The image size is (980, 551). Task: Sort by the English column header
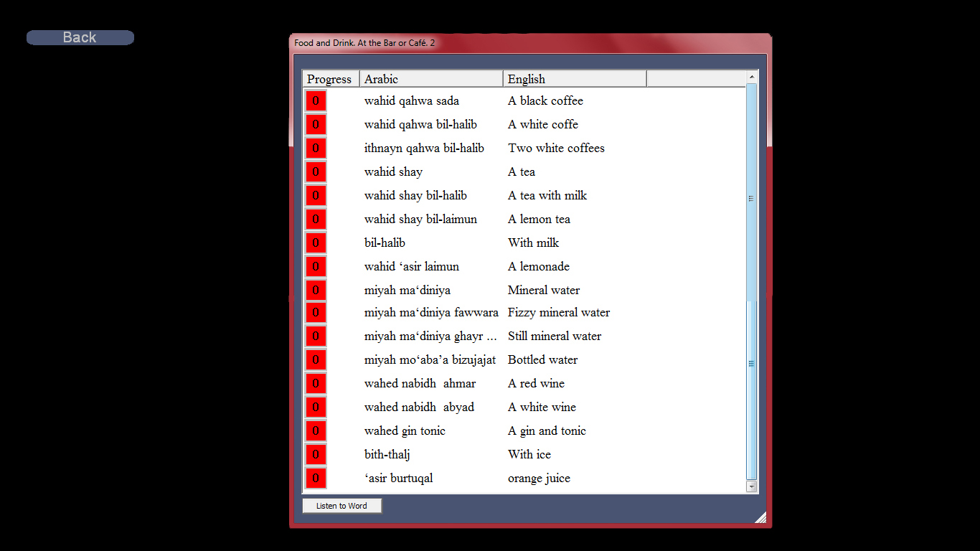(575, 79)
